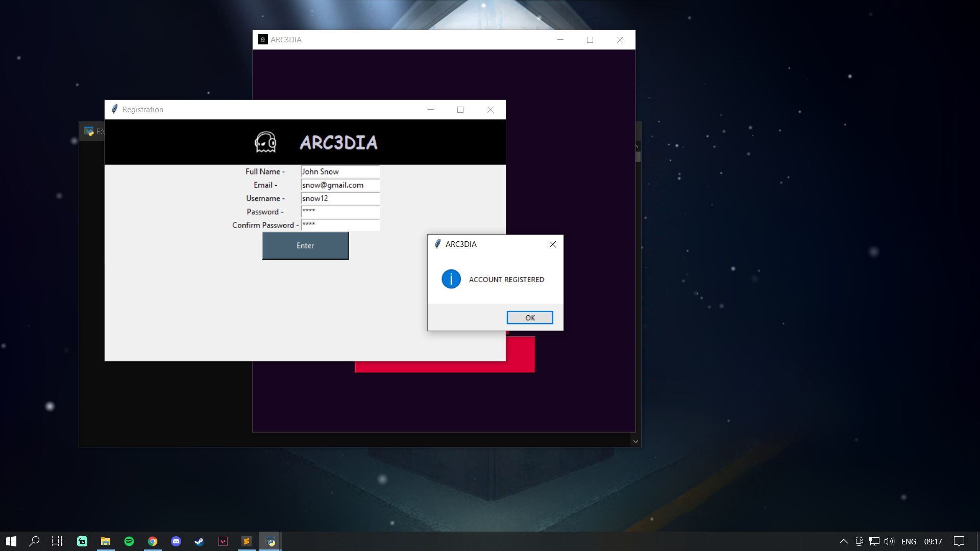The height and width of the screenshot is (551, 980).
Task: Click the ARC3DIA ghost headset logo
Action: point(265,142)
